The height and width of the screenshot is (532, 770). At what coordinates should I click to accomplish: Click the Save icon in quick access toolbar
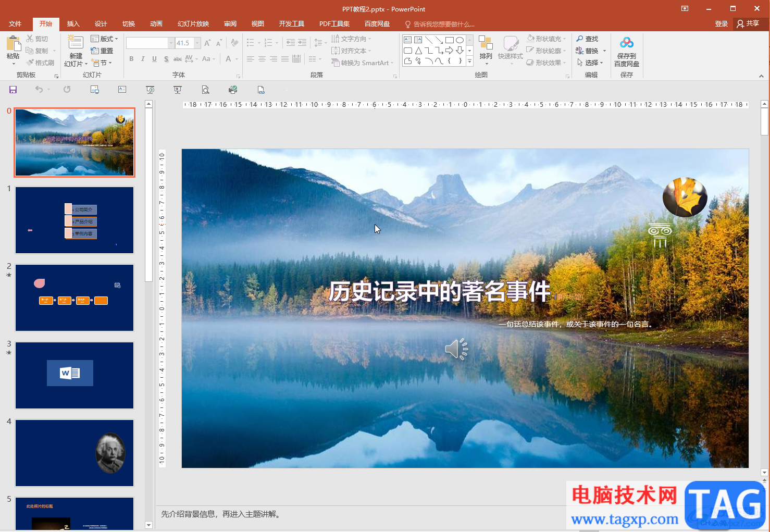click(13, 90)
